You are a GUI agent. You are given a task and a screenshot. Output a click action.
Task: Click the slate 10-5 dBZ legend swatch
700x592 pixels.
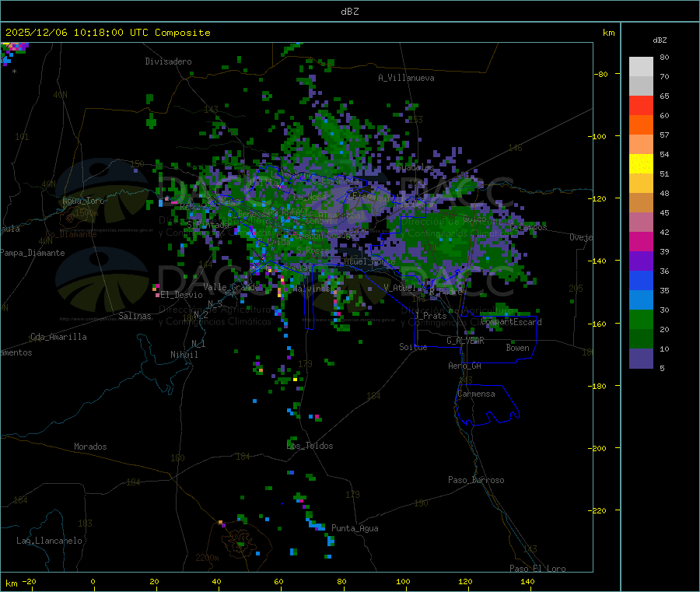point(641,358)
